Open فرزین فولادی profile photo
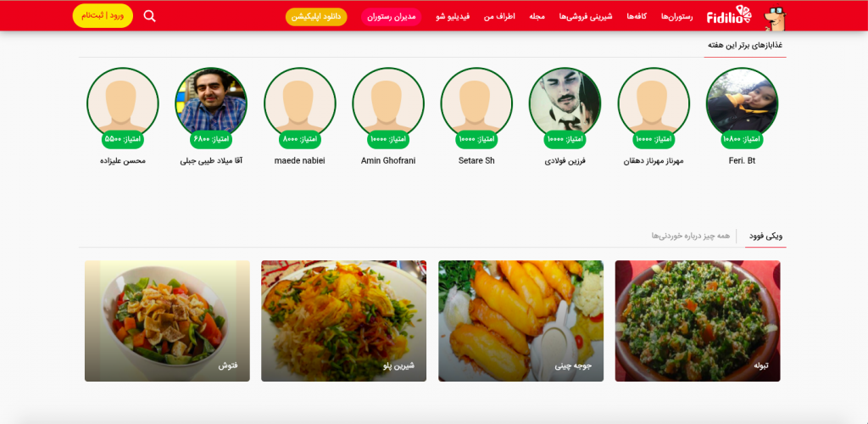 [565, 103]
